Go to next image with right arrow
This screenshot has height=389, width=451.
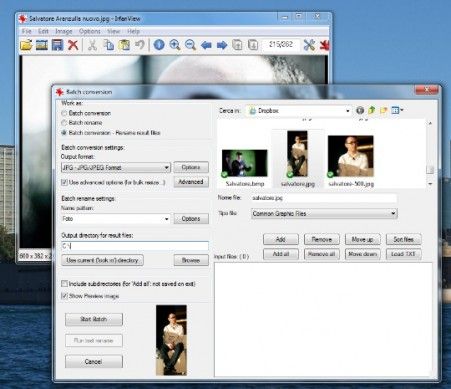222,45
